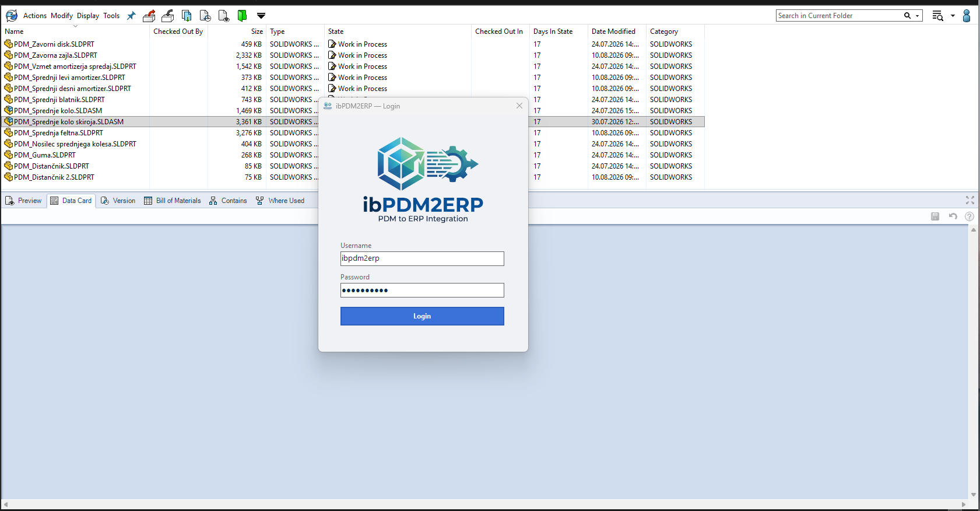
Task: Click the magnifier icon in search box
Action: point(907,16)
